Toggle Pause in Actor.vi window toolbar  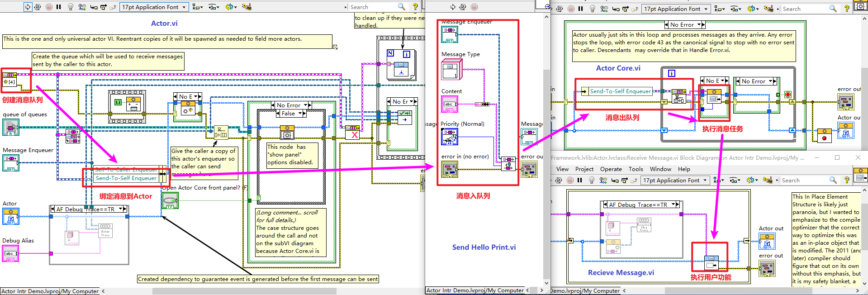(x=58, y=7)
